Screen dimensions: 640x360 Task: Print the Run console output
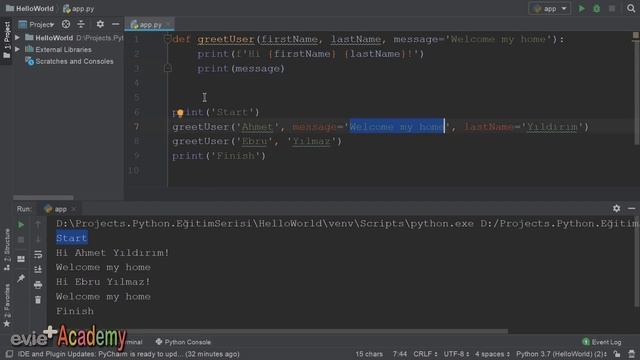[38, 285]
